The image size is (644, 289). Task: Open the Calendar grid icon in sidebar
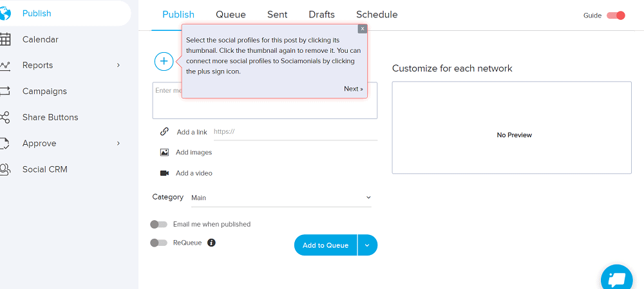(5, 39)
